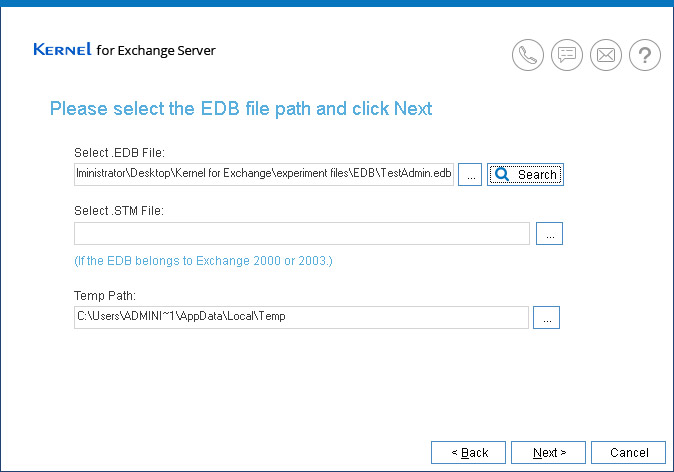Click the phone support icon
Screen dimensions: 674x472
(x=528, y=55)
